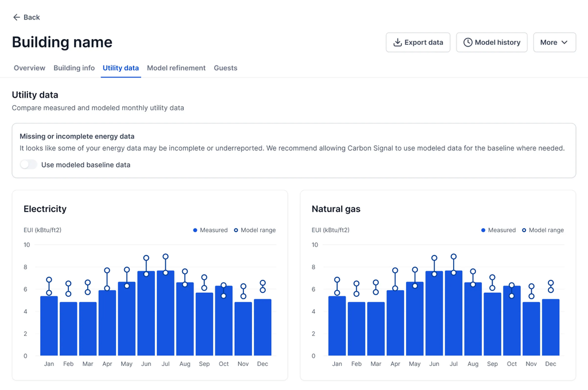Switch to the Overview tab
The height and width of the screenshot is (390, 588).
pyautogui.click(x=29, y=68)
